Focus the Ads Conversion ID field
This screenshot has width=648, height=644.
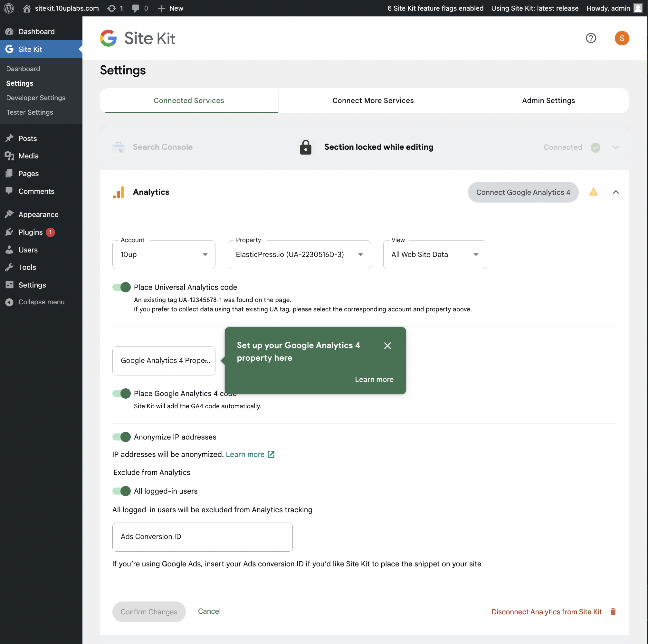[202, 537]
